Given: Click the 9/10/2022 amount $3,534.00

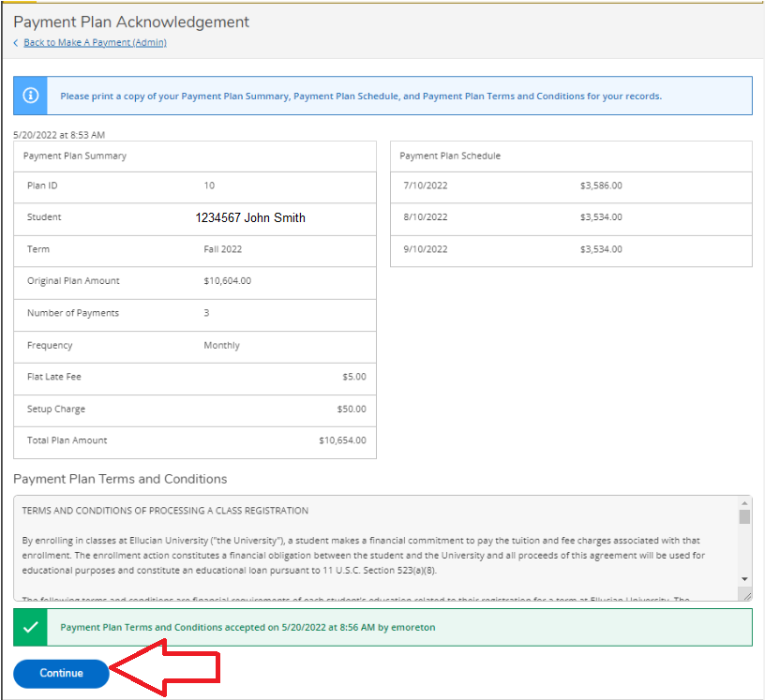Looking at the screenshot, I should 601,249.
